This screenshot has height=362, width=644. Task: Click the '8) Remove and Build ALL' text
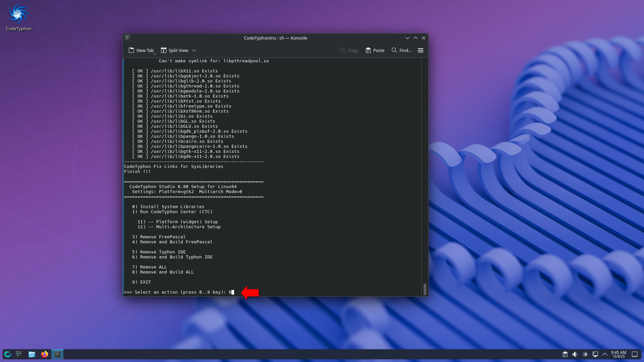click(x=163, y=272)
